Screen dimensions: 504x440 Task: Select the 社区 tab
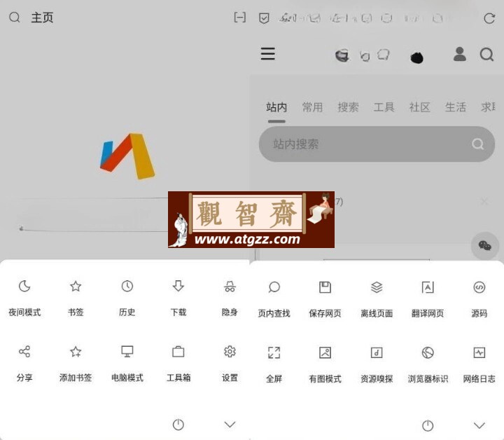coord(419,107)
